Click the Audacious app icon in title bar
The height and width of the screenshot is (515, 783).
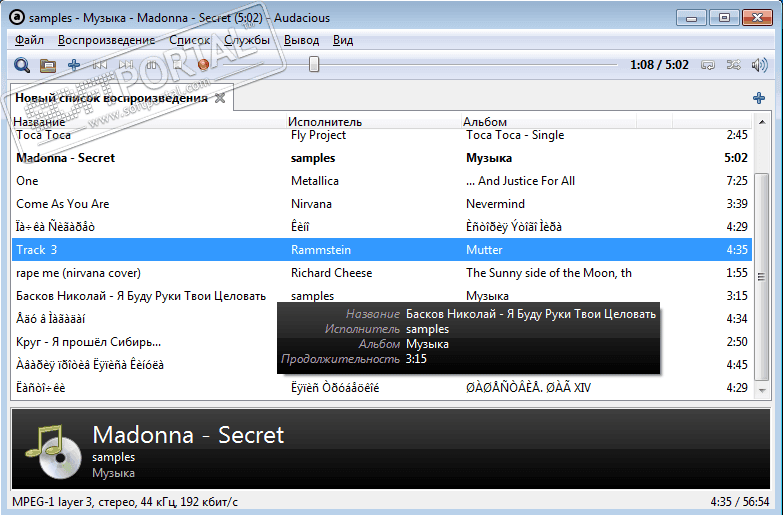17,17
